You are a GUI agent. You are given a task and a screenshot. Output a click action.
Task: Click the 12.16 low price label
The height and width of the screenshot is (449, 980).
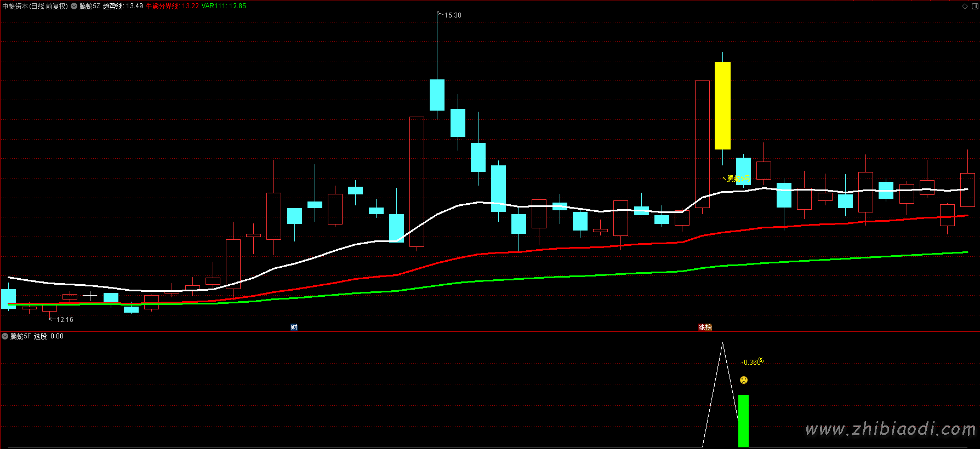pyautogui.click(x=64, y=320)
